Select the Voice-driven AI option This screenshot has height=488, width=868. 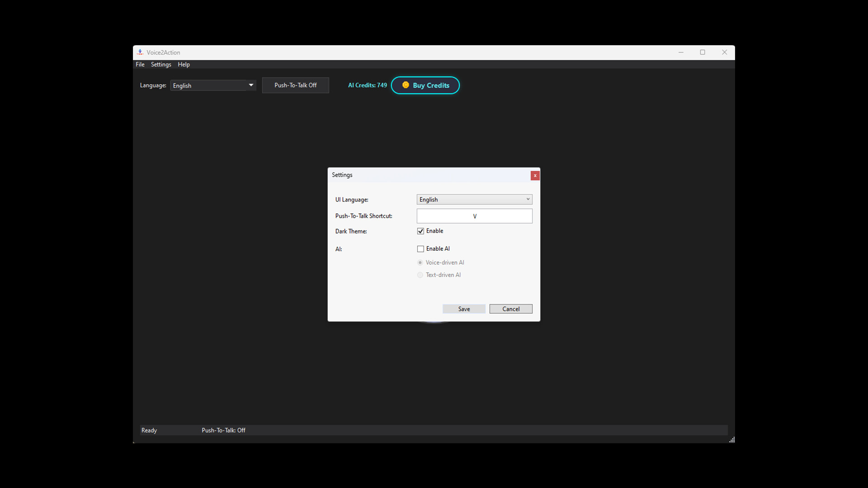point(420,262)
